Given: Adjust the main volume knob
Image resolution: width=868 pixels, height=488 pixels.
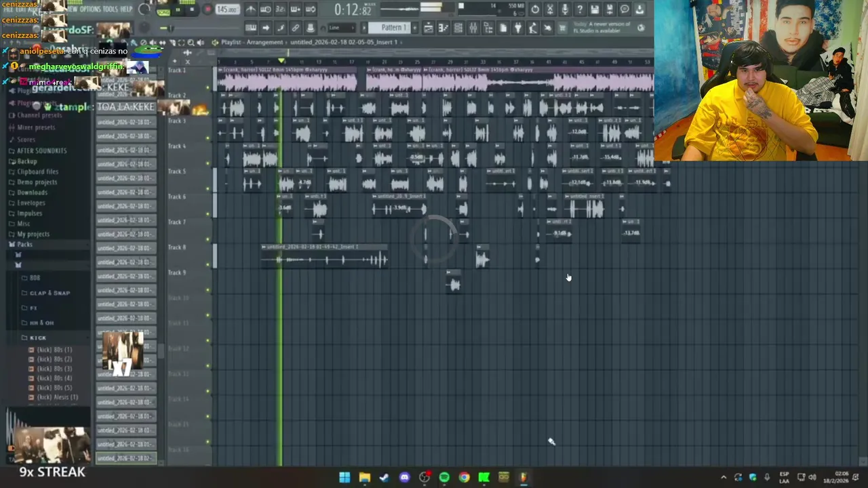Looking at the screenshot, I should (x=144, y=9).
